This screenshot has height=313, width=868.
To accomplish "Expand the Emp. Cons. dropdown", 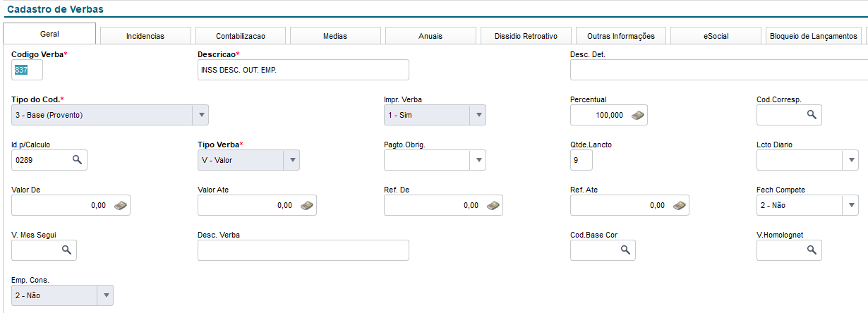I will click(x=105, y=295).
